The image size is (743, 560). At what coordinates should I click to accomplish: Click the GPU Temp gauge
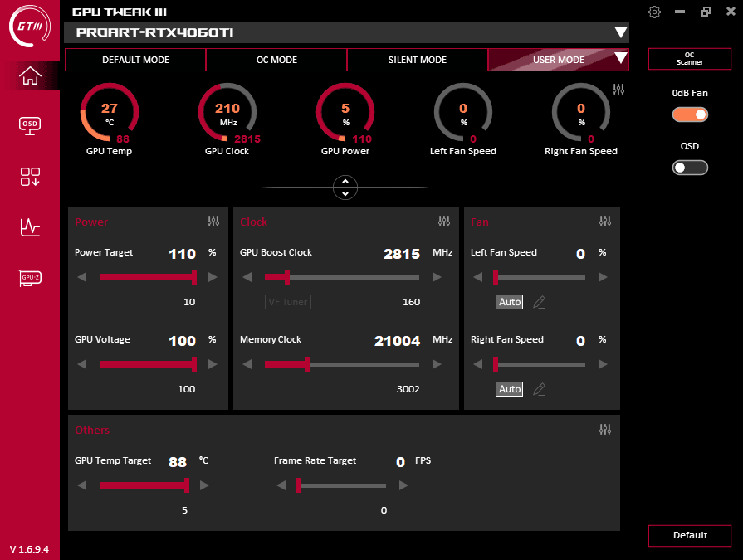tap(109, 113)
